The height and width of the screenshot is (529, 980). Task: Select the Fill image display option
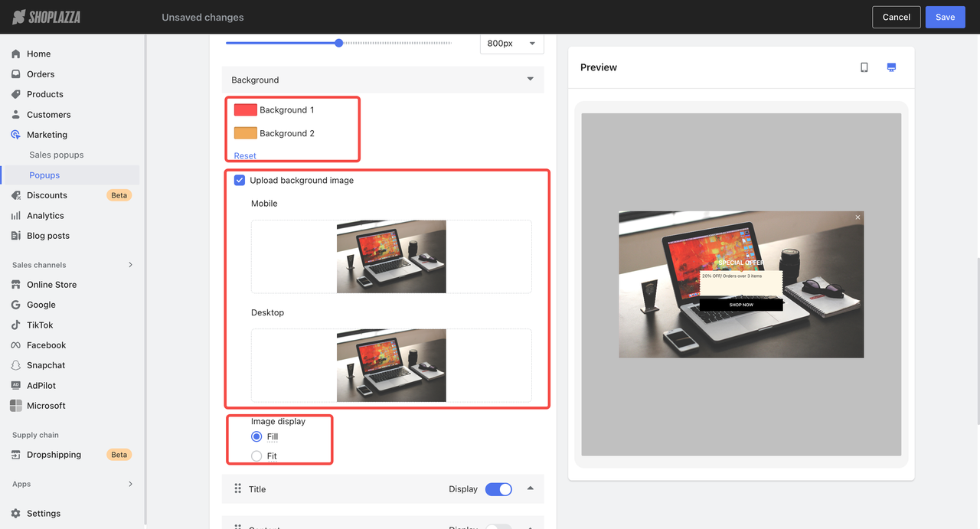tap(256, 436)
